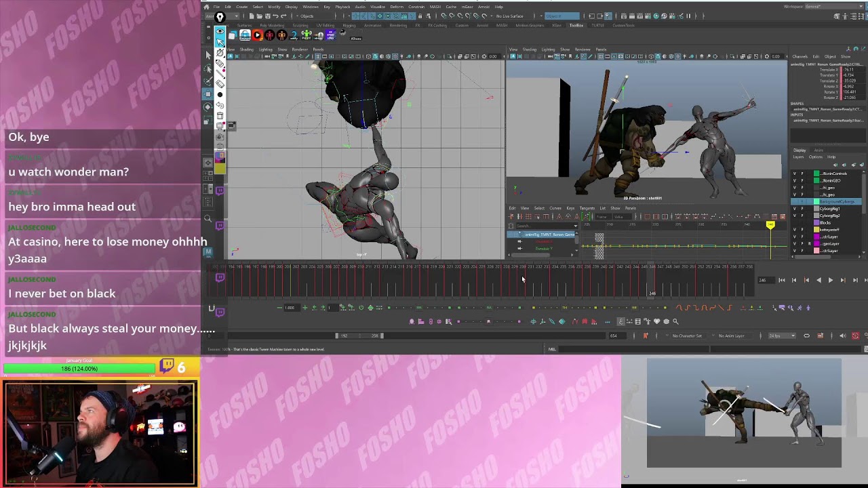Switch to the ToolBox shelf tab
The width and height of the screenshot is (868, 488).
[x=576, y=26]
